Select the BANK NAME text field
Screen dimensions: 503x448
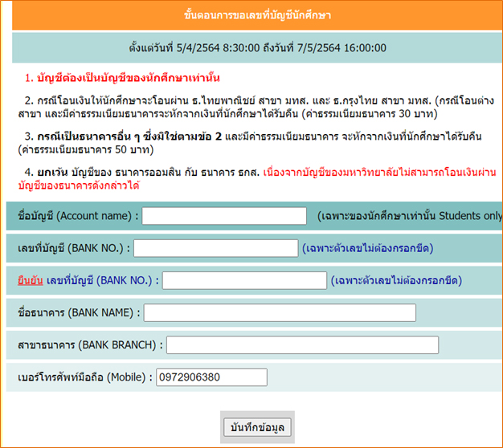tap(280, 312)
